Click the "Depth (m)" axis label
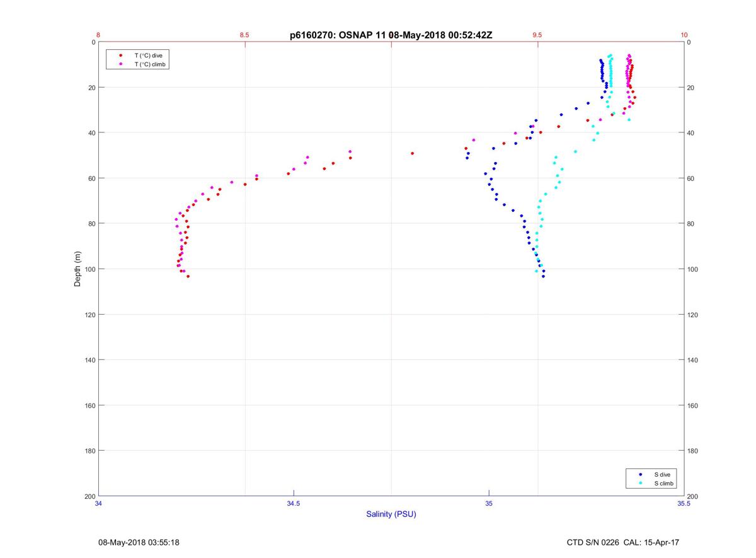 [x=78, y=269]
